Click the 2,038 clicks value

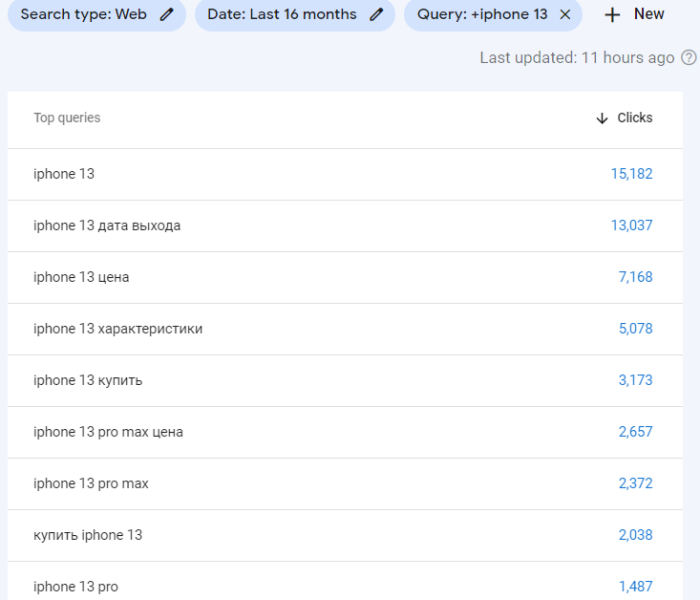635,535
